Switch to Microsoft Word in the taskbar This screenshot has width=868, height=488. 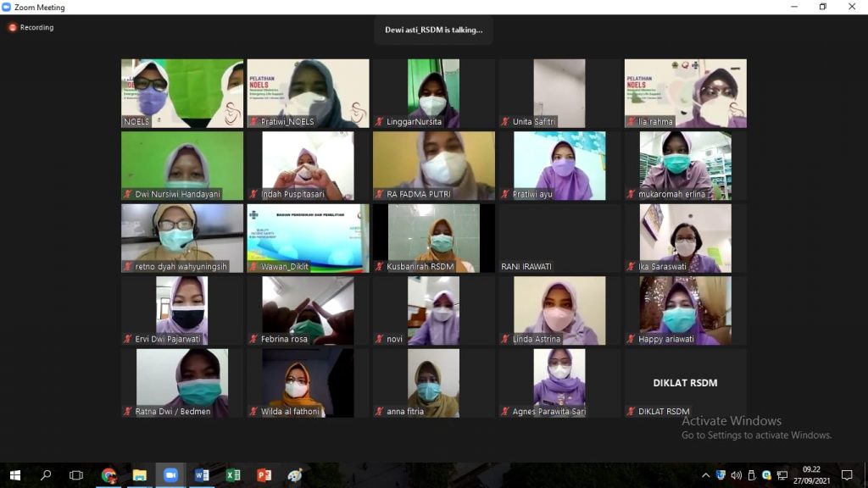(x=202, y=475)
